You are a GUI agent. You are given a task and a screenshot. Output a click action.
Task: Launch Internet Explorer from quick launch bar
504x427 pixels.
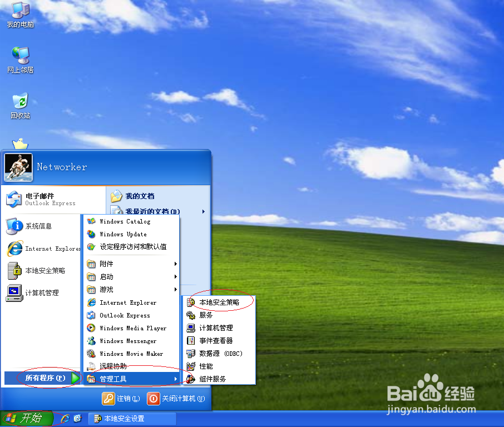[65, 418]
